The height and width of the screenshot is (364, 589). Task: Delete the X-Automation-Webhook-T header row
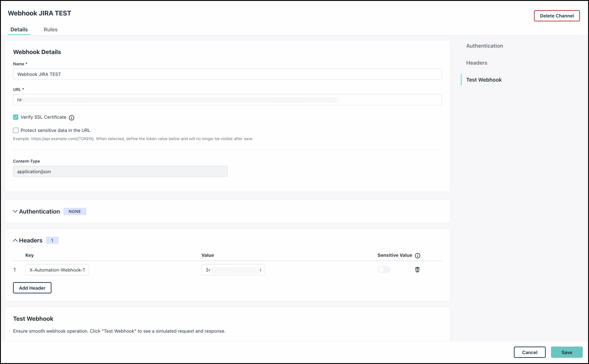tap(417, 270)
